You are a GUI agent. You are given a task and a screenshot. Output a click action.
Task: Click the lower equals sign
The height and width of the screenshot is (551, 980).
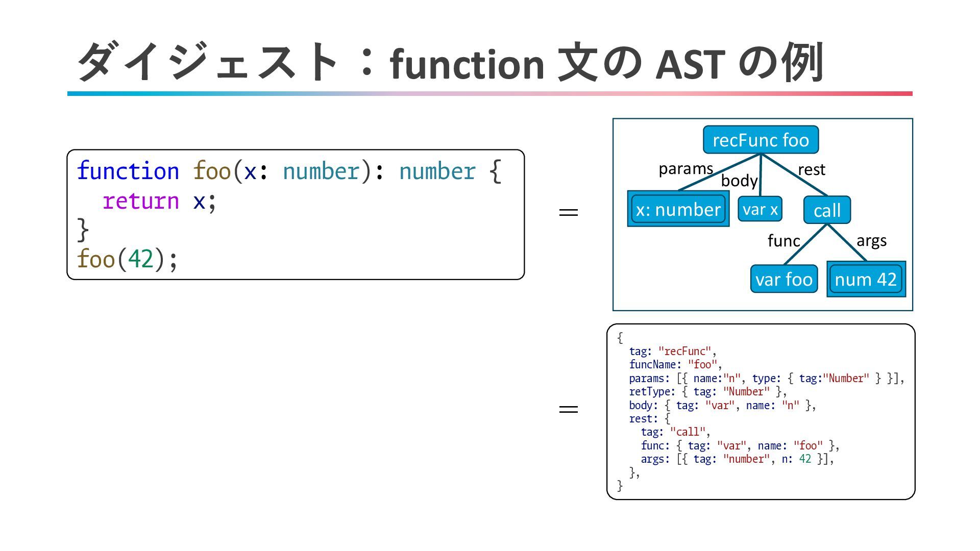coord(569,409)
